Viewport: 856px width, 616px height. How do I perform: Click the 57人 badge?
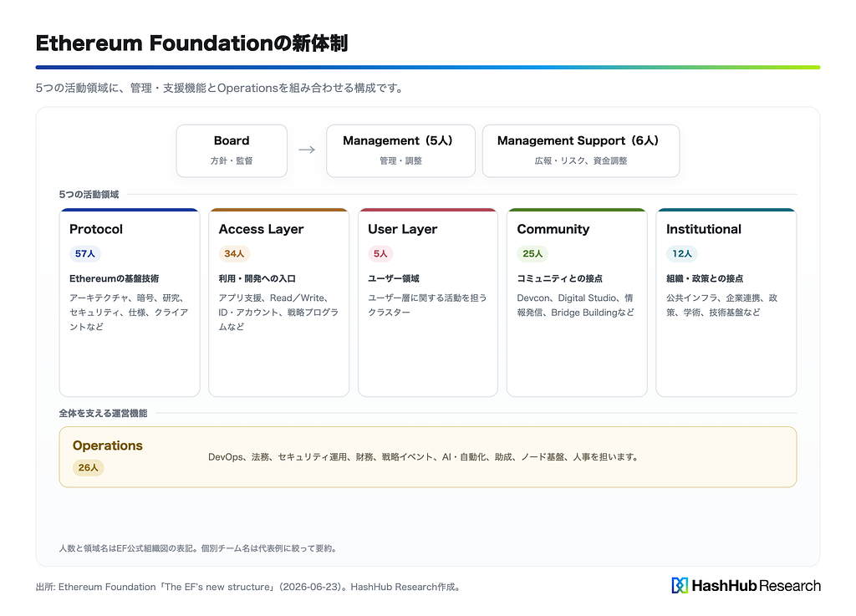pos(85,254)
